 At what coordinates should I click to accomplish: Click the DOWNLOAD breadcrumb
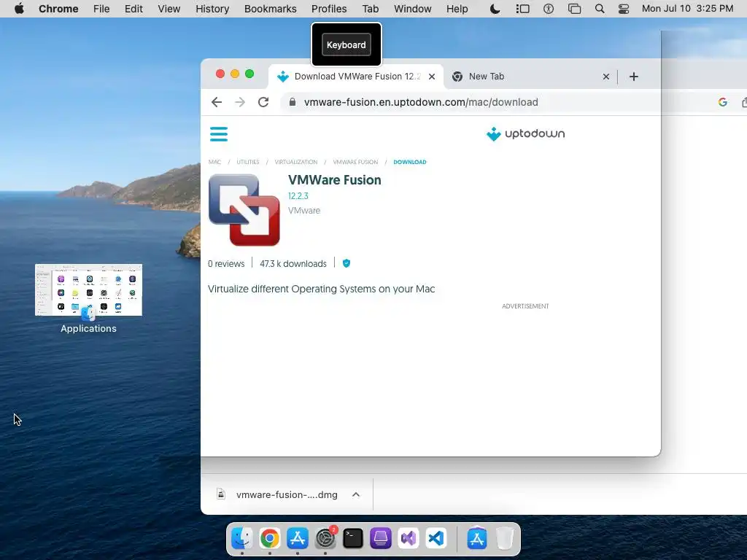(x=410, y=162)
